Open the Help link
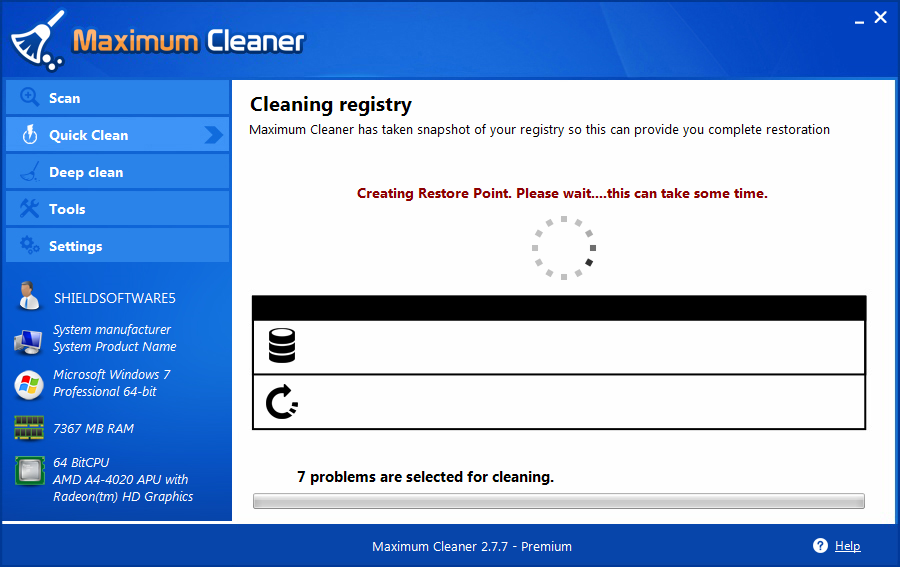 (x=847, y=546)
